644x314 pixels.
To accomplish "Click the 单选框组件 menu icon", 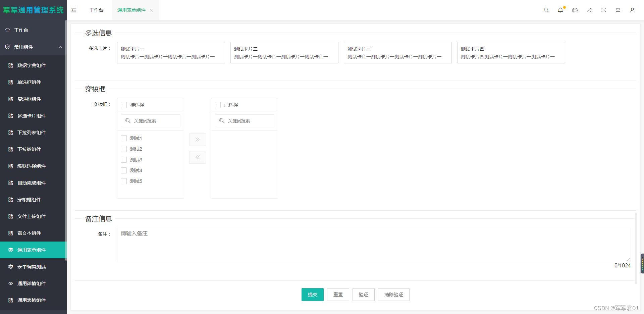I will pos(11,82).
